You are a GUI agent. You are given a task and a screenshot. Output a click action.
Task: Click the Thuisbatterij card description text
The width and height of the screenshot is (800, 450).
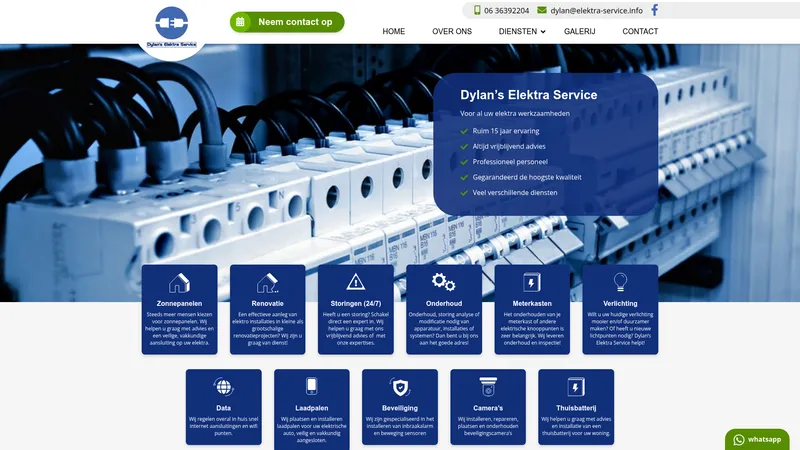point(576,426)
